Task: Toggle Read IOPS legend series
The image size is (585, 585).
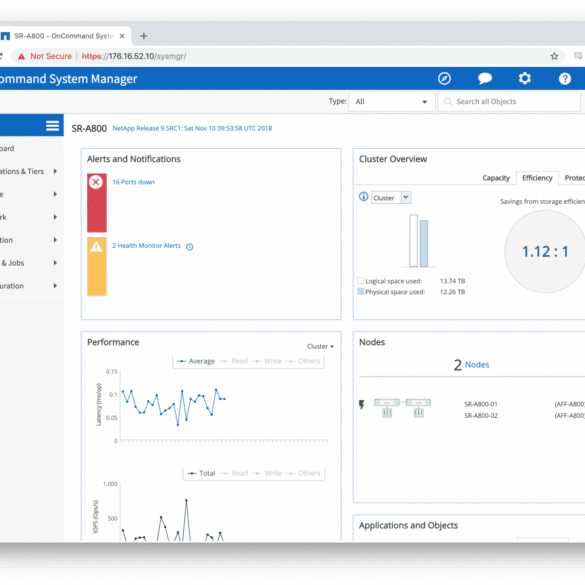Action: pyautogui.click(x=234, y=473)
